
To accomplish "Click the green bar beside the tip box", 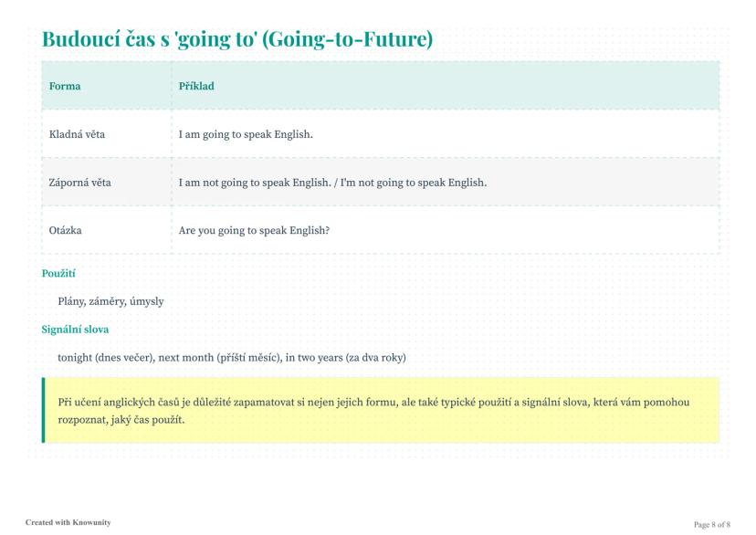I will pos(44,410).
